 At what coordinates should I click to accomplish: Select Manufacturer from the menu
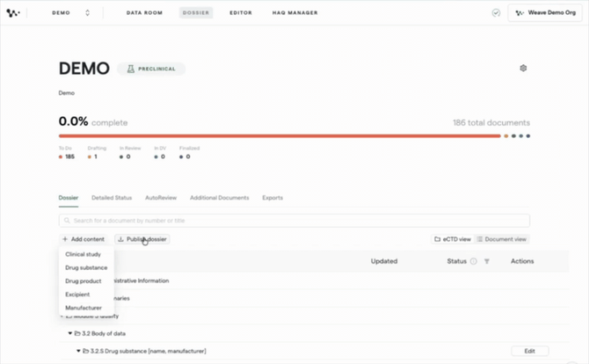pyautogui.click(x=84, y=308)
